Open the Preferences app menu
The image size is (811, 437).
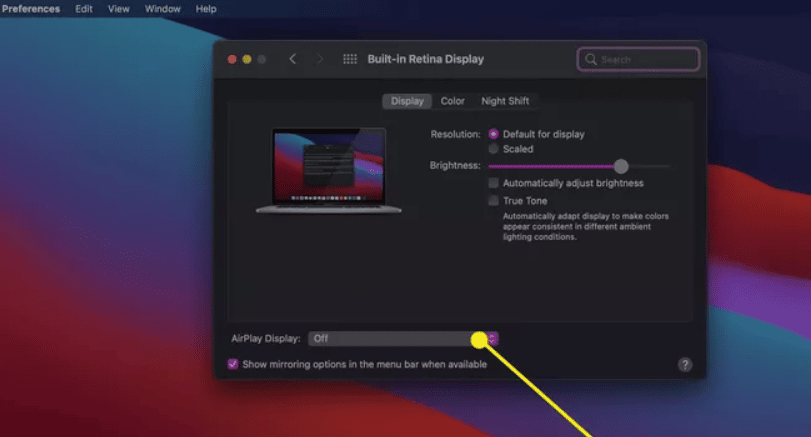(x=31, y=9)
